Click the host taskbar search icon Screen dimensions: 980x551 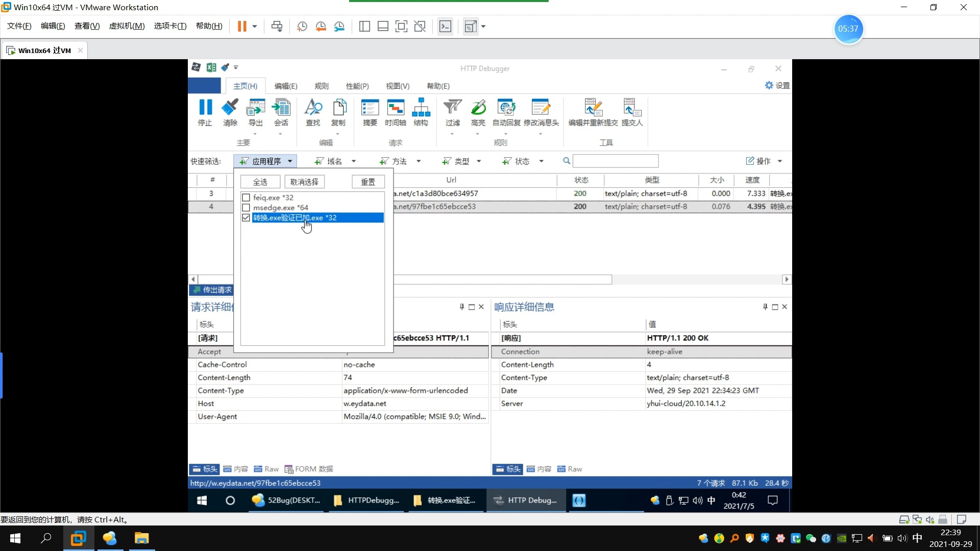(46, 538)
